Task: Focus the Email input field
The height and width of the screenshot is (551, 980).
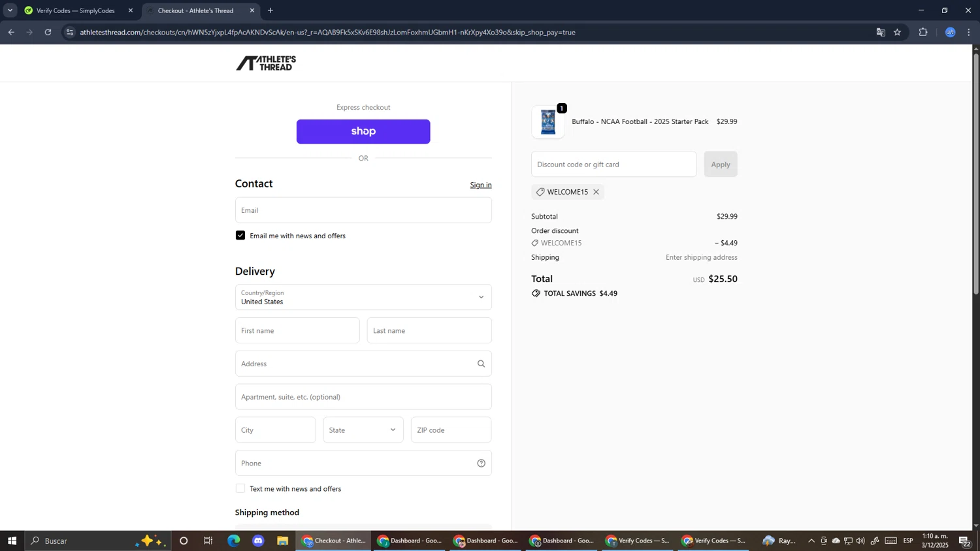Action: pyautogui.click(x=363, y=210)
